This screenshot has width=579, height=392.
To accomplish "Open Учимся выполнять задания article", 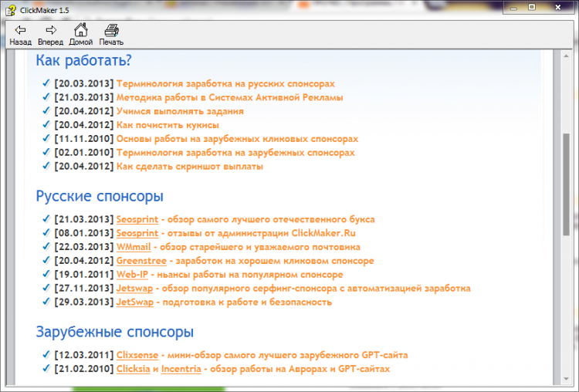I will [180, 111].
